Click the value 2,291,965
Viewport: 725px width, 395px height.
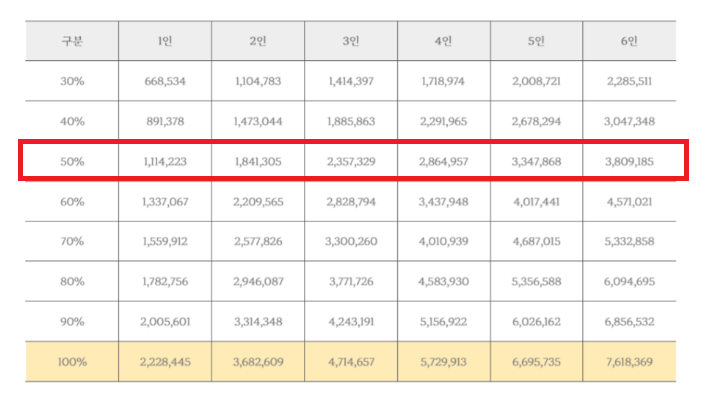point(443,122)
